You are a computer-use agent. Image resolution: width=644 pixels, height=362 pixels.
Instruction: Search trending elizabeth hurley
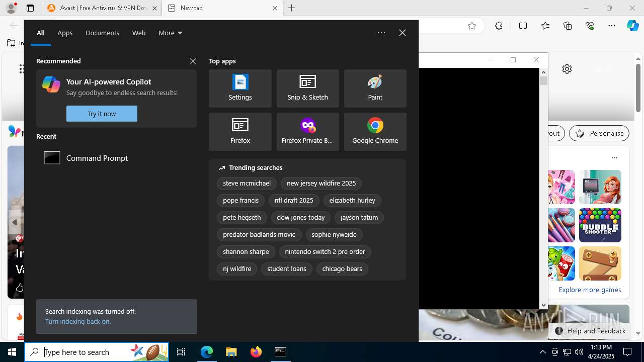tap(352, 201)
